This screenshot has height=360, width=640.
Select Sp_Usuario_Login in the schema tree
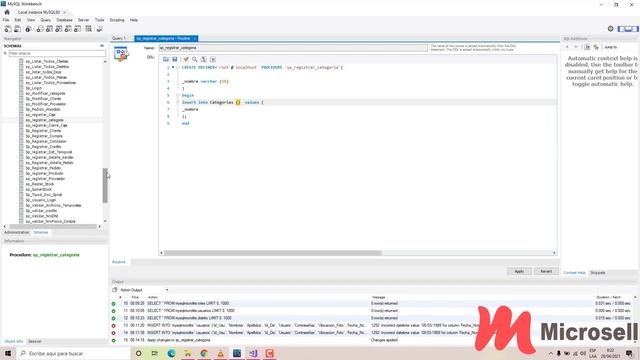41,200
